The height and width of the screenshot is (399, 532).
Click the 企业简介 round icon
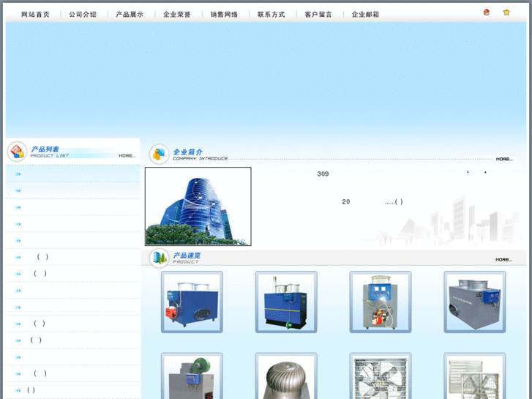click(x=159, y=154)
